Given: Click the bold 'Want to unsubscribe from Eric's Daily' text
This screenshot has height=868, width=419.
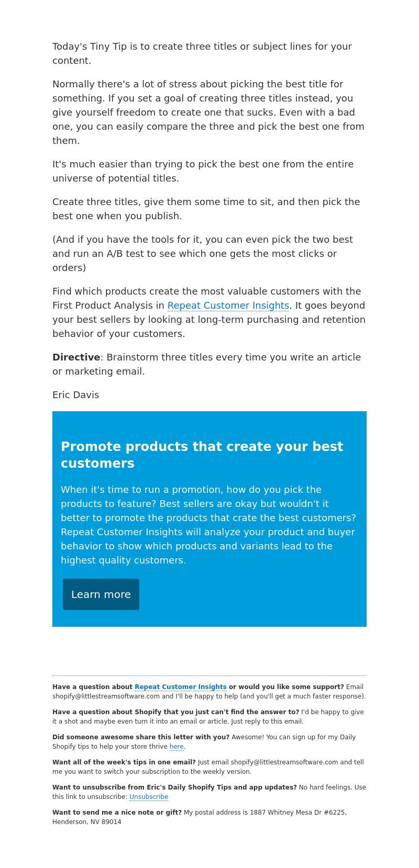Looking at the screenshot, I should (x=174, y=787).
